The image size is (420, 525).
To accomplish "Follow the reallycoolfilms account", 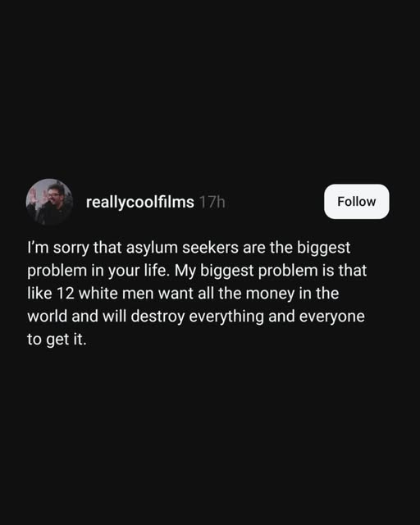I will pyautogui.click(x=356, y=202).
